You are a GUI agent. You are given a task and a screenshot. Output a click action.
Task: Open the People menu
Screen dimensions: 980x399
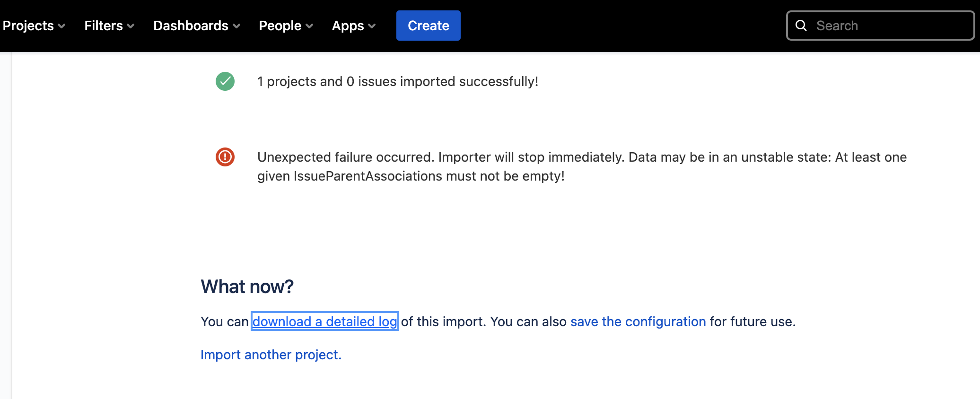(x=286, y=26)
